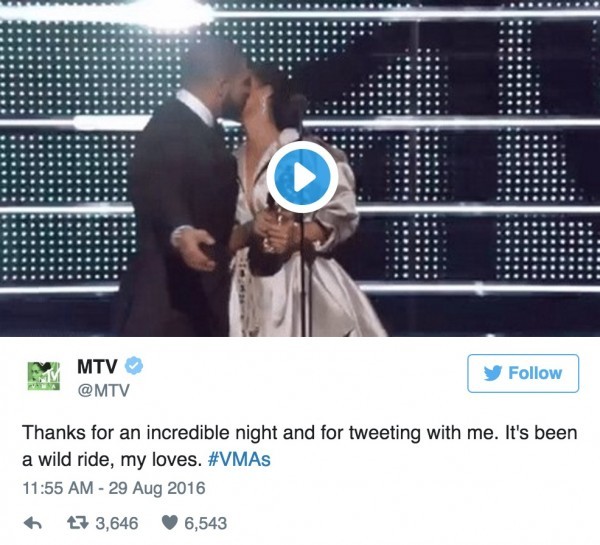The image size is (600, 545).
Task: Follow the MTV account
Action: [523, 374]
